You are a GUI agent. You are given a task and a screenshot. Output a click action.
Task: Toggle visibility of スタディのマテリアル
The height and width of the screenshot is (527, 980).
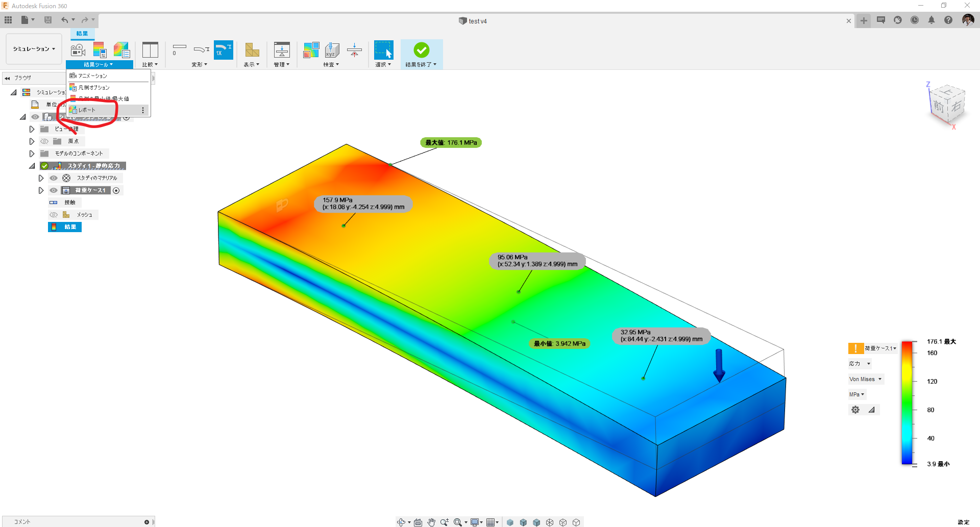click(x=53, y=178)
